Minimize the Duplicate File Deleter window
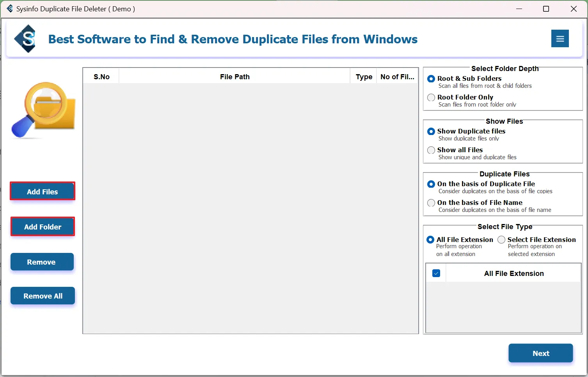The height and width of the screenshot is (377, 588). pyautogui.click(x=519, y=9)
